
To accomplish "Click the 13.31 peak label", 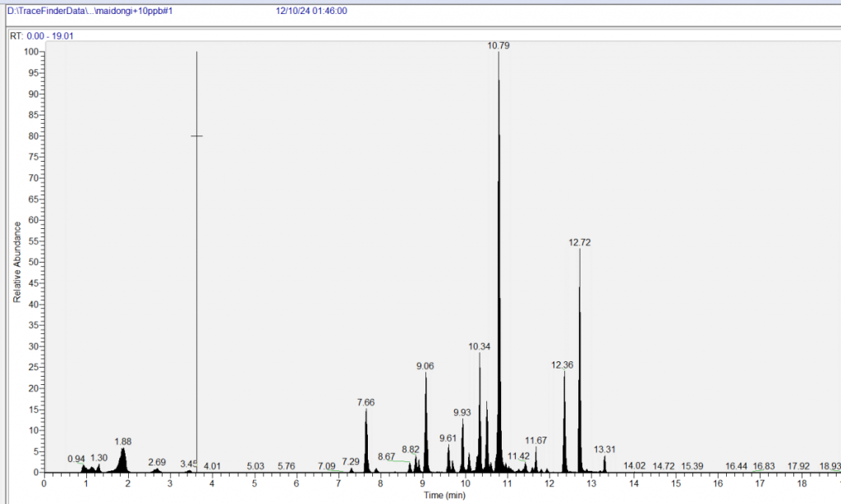I will coord(604,449).
